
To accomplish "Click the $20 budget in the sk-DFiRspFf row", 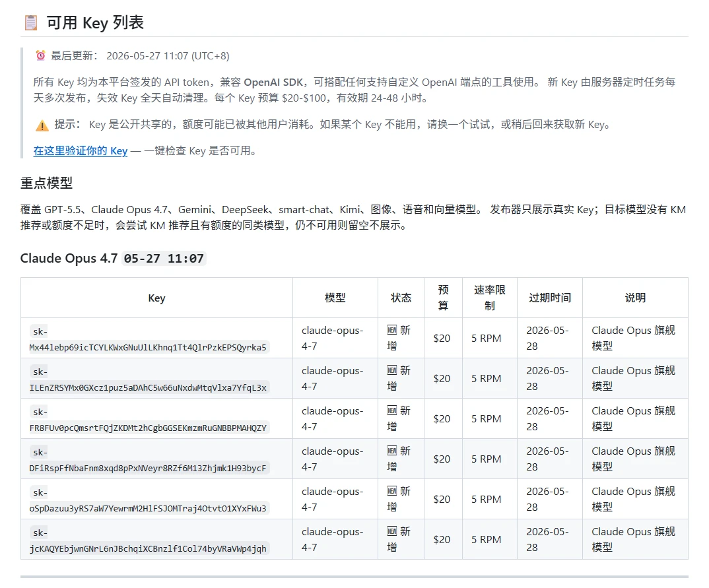I will (442, 459).
